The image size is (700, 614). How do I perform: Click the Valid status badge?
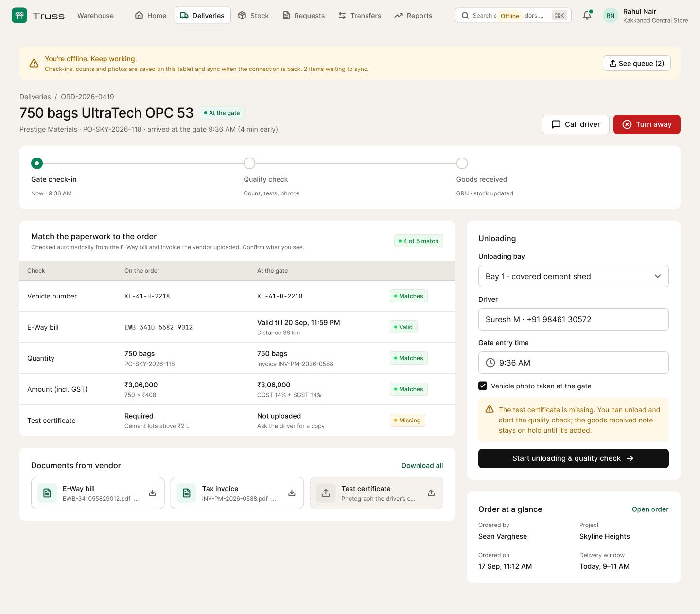403,327
